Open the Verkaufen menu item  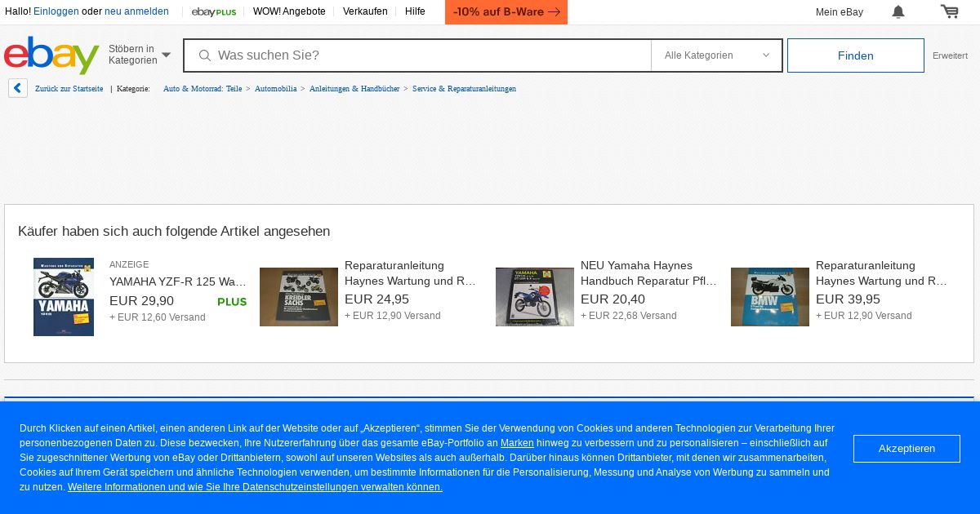click(365, 11)
